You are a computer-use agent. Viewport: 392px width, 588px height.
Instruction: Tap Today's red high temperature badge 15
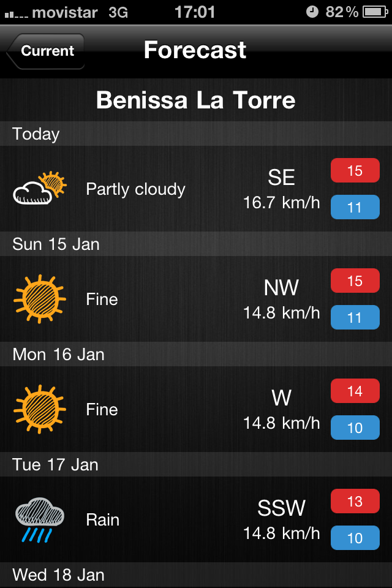(355, 171)
